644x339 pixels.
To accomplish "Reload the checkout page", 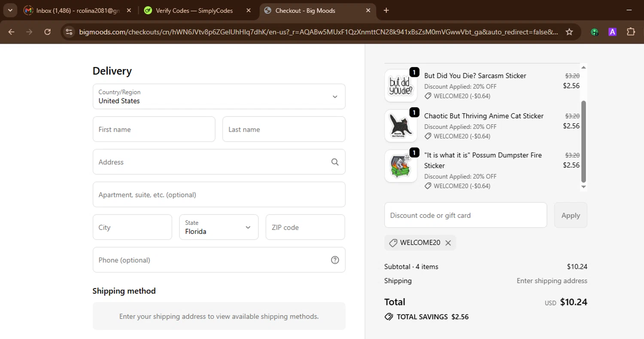I will (x=48, y=32).
